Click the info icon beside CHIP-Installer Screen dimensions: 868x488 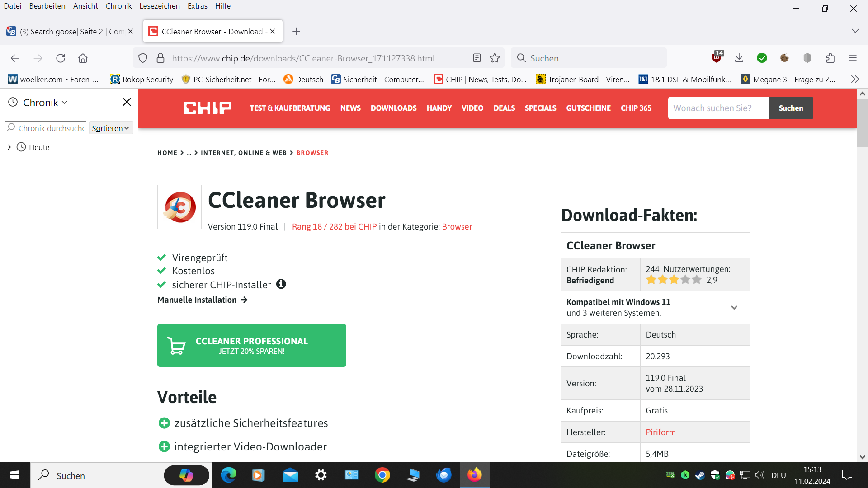point(281,284)
